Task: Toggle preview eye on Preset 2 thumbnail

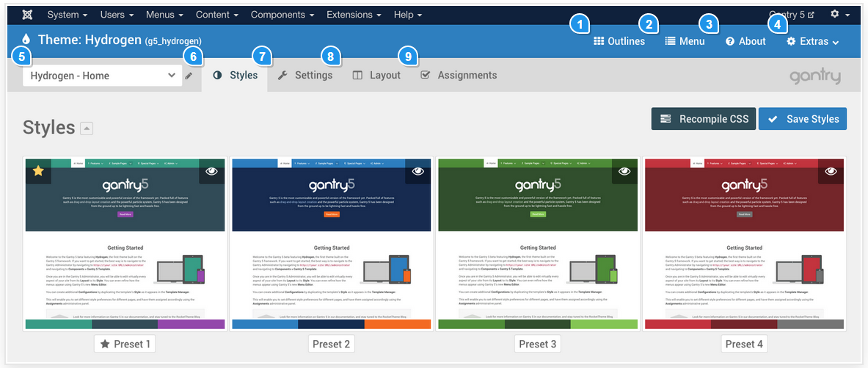Action: pos(417,170)
